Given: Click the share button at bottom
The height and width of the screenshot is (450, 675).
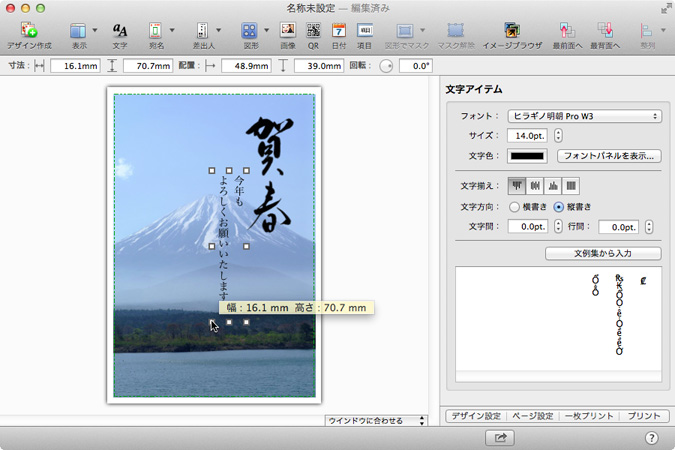Looking at the screenshot, I should point(500,437).
